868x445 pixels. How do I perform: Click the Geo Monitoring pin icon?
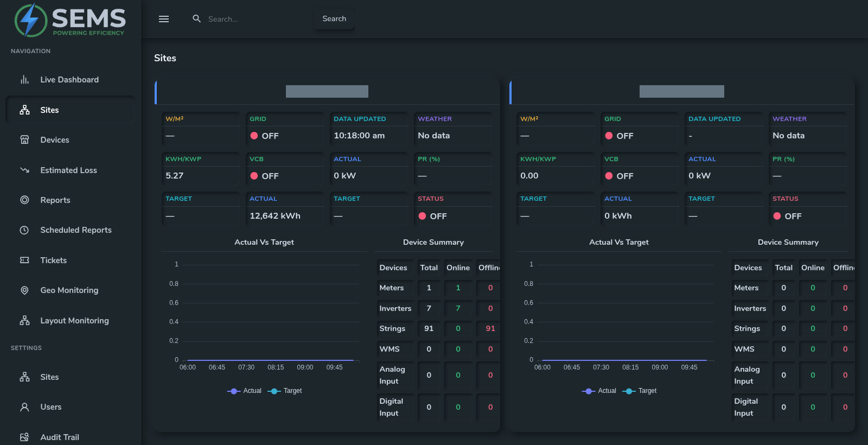tap(24, 290)
